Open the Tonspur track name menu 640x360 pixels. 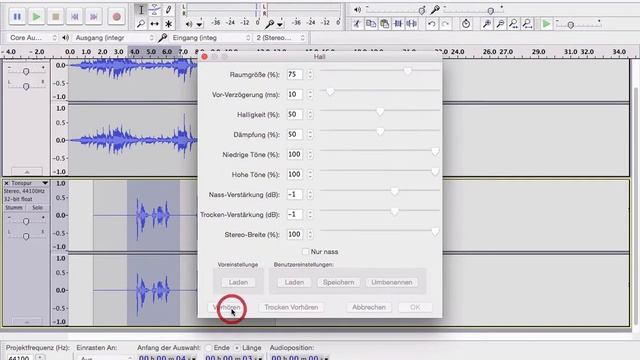29,183
